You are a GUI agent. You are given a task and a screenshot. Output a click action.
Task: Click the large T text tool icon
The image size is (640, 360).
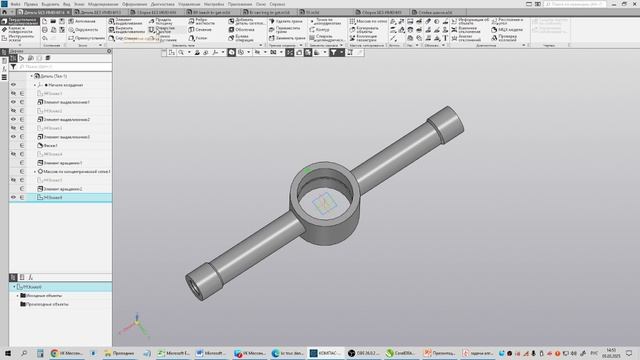tap(445, 38)
